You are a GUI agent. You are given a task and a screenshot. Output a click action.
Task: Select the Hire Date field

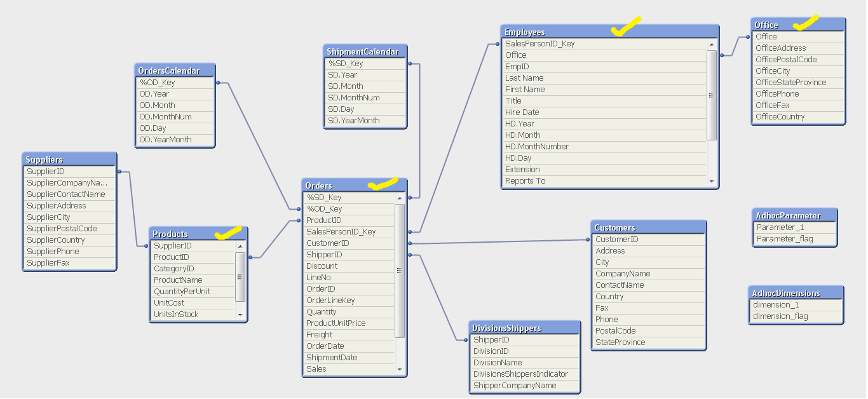click(604, 112)
